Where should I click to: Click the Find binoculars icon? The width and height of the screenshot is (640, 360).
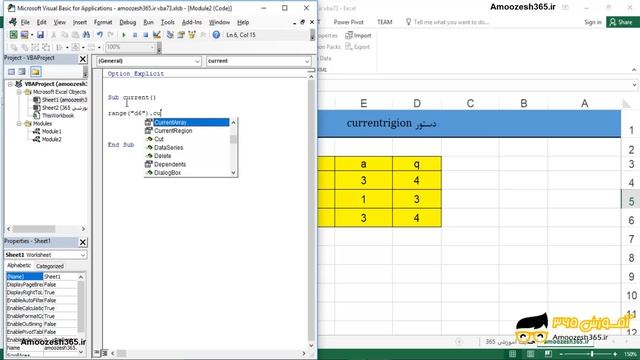pyautogui.click(x=86, y=35)
